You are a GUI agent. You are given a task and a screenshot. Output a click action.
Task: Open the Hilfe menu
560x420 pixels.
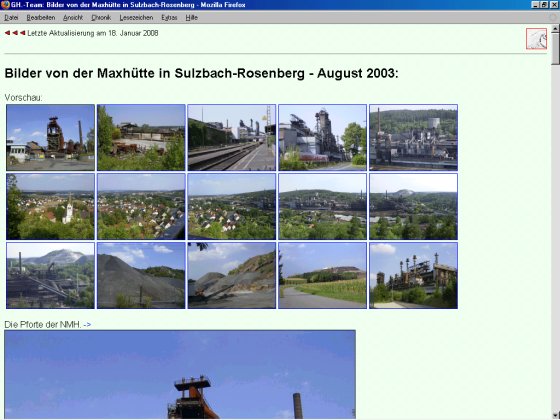191,18
